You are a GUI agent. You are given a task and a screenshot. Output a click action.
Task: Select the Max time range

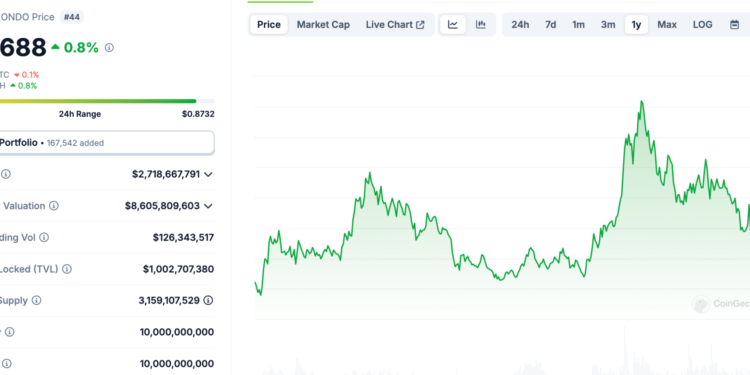point(667,24)
